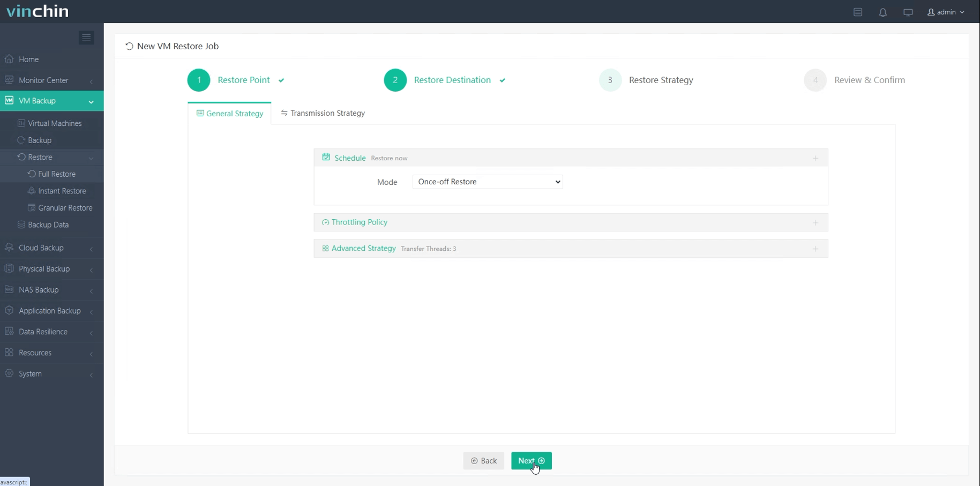The image size is (980, 486).
Task: Open the task list icon in header
Action: tap(858, 12)
